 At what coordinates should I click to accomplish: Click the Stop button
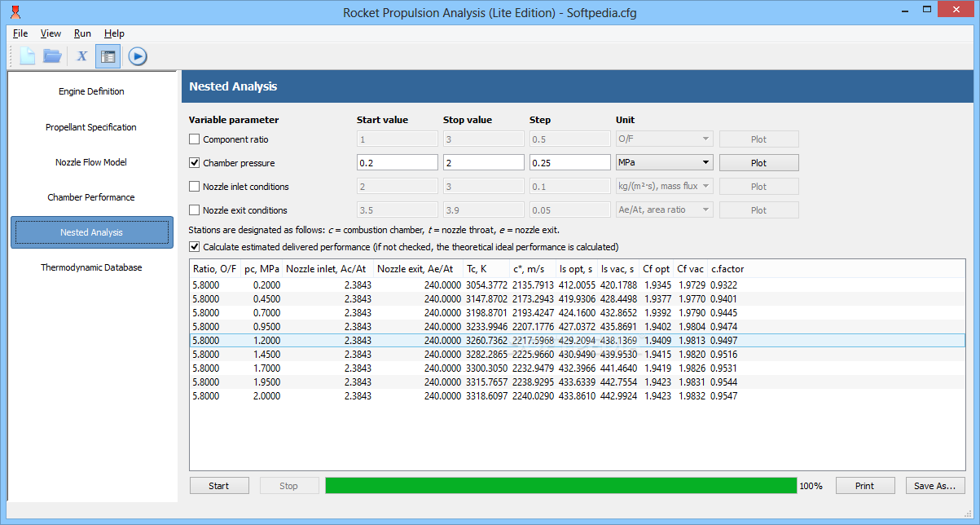click(289, 486)
